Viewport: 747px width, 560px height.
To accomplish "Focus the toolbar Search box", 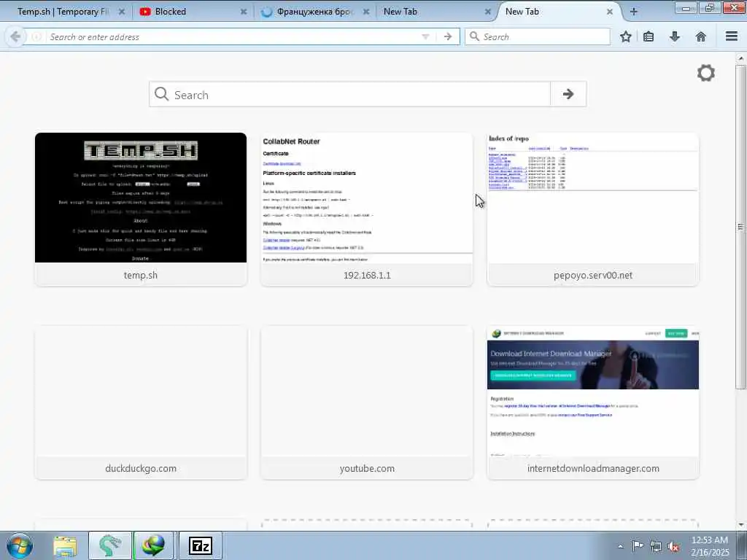I will click(538, 36).
